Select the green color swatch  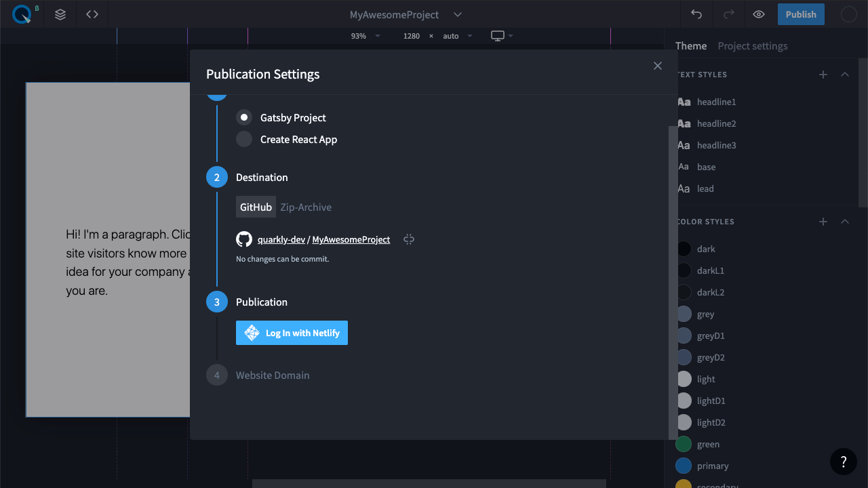(684, 445)
